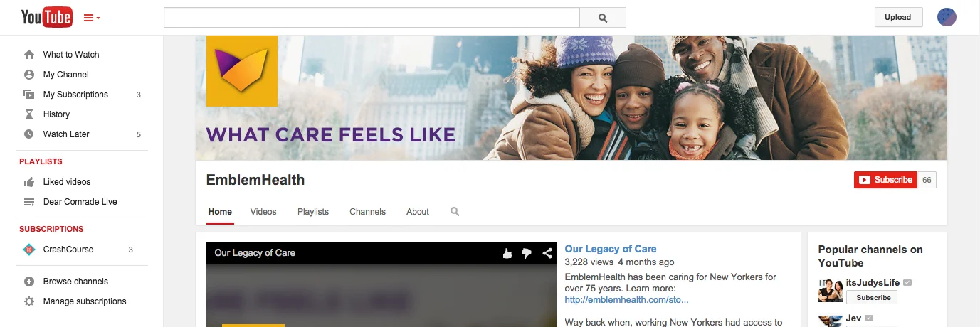Click the CrashCourse channel icon
The image size is (980, 327).
tap(29, 250)
